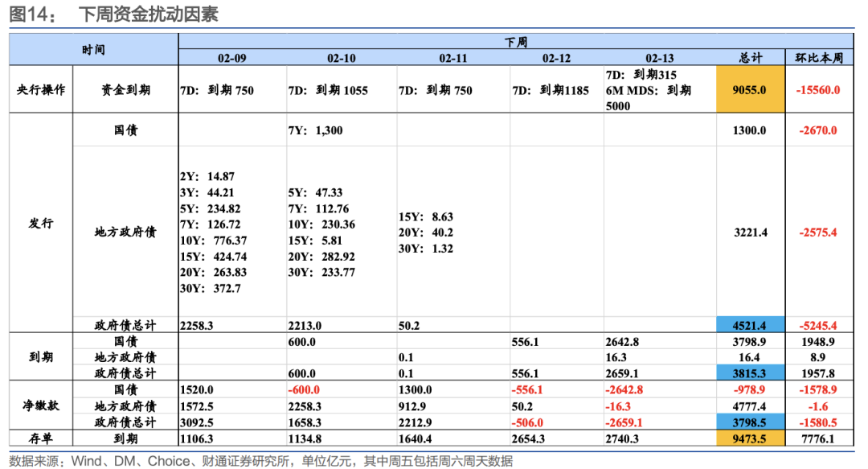The image size is (868, 469).
Task: Click the blue 4521.4 total cell
Action: 750,324
